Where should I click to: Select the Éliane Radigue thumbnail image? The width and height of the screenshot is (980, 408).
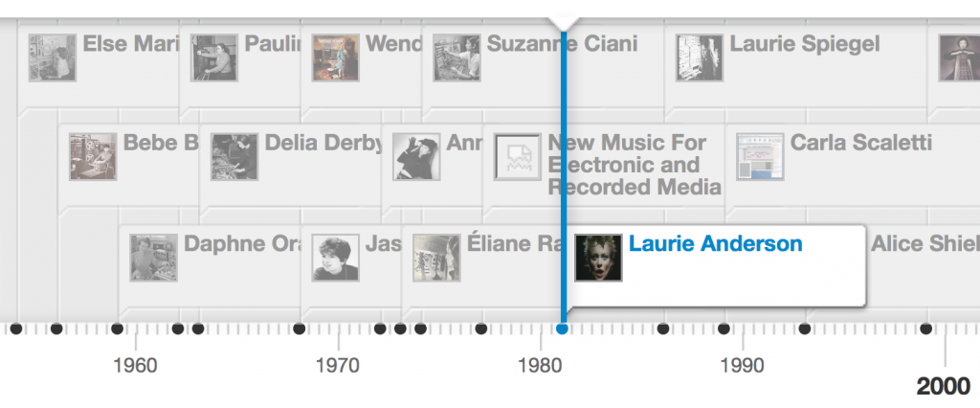point(436,257)
